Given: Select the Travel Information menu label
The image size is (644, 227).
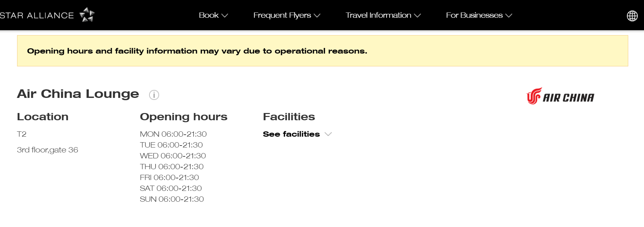Looking at the screenshot, I should pos(378,15).
